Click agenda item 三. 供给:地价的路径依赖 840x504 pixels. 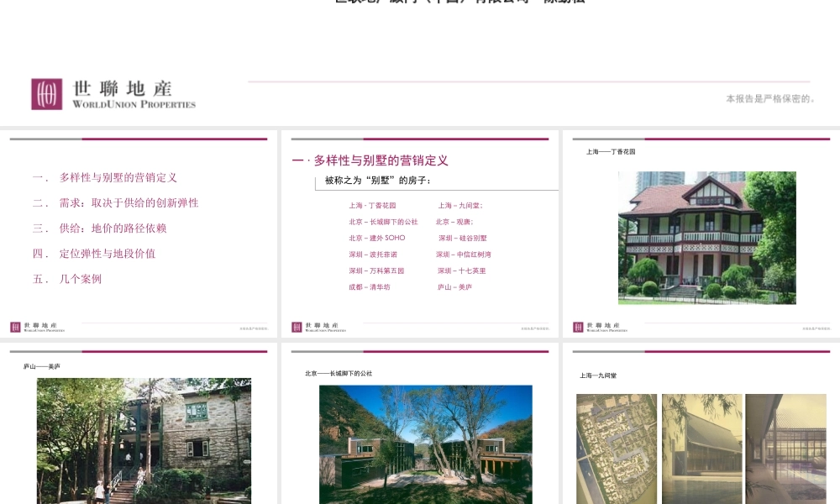99,228
